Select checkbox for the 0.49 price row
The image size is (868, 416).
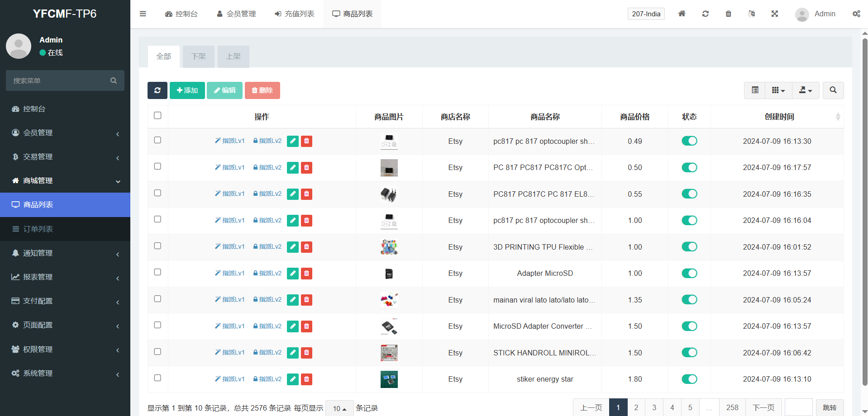click(157, 140)
